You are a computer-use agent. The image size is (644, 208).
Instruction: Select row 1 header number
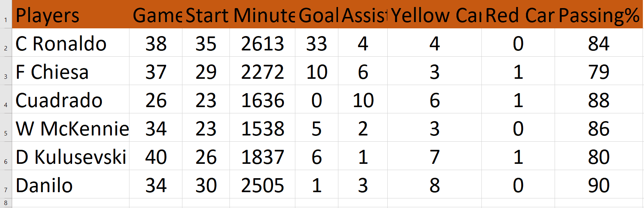6,20
